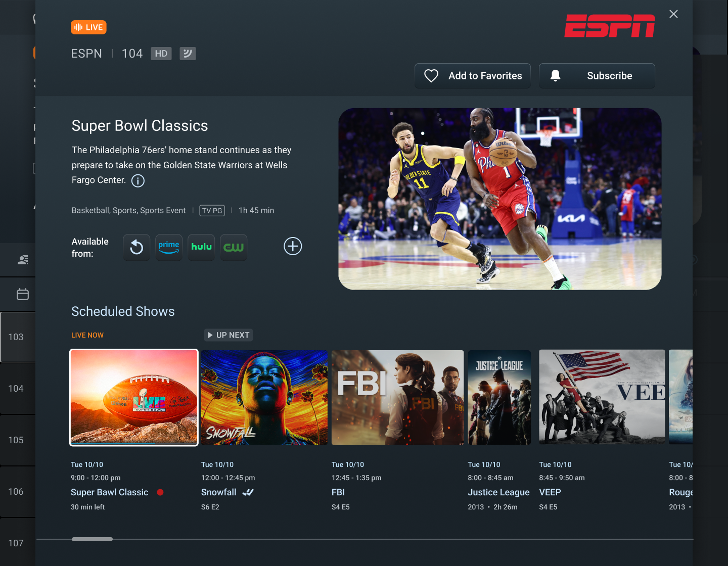Viewport: 728px width, 566px height.
Task: Select the LIVE NOW label
Action: pyautogui.click(x=87, y=335)
